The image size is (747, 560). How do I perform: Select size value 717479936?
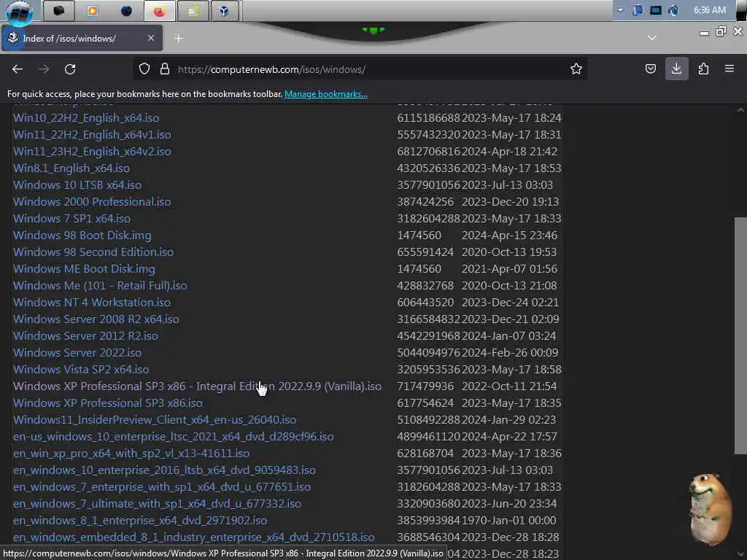[x=425, y=386]
